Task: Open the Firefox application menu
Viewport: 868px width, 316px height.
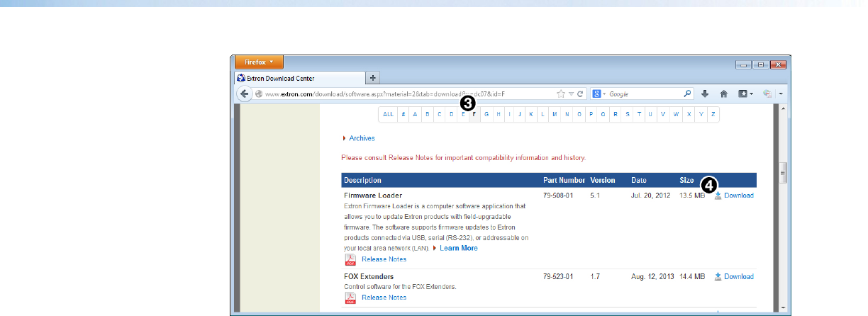Action: click(x=260, y=62)
